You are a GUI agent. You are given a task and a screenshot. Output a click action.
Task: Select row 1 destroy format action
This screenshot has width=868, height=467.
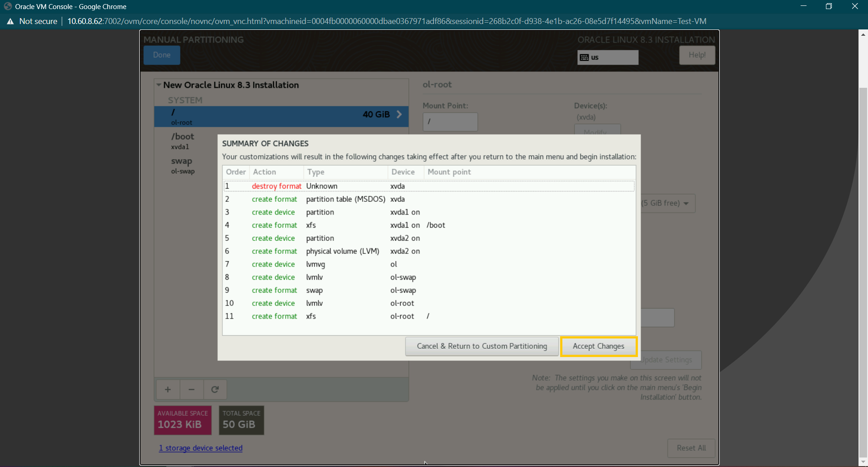(x=429, y=186)
